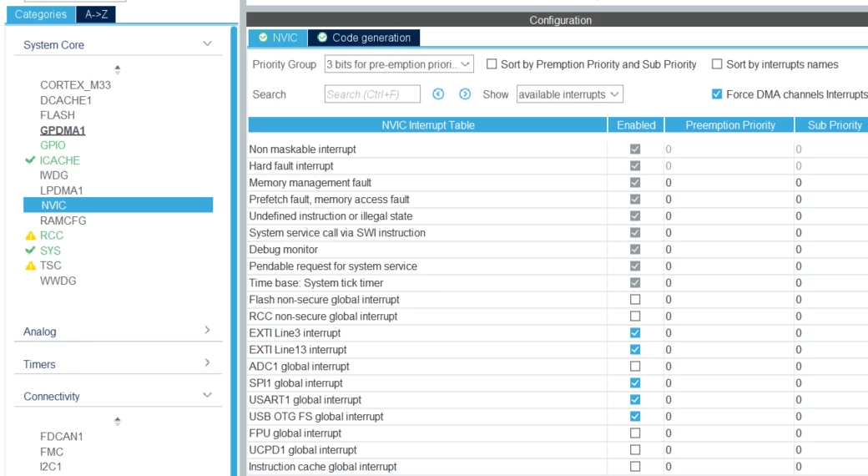Disable EXTI Line13 interrupt checkbox

pyautogui.click(x=635, y=349)
